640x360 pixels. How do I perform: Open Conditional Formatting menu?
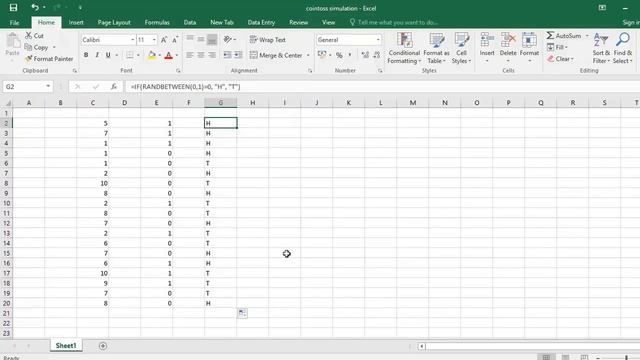[404, 48]
